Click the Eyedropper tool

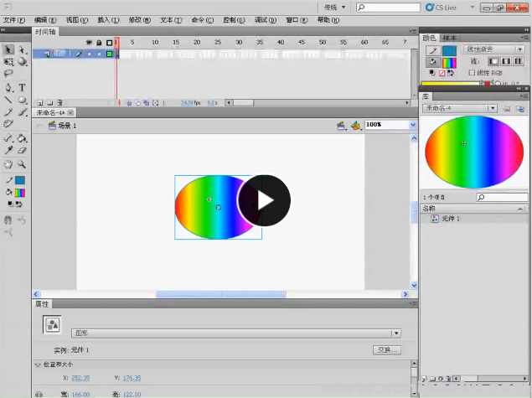[x=8, y=150]
